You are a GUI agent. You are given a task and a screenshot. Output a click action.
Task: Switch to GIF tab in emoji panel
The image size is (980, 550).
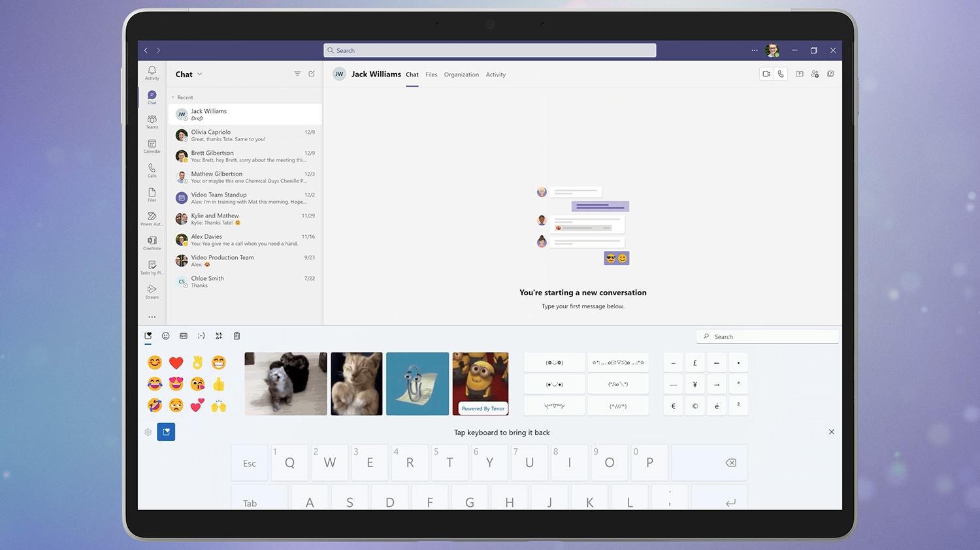point(184,336)
